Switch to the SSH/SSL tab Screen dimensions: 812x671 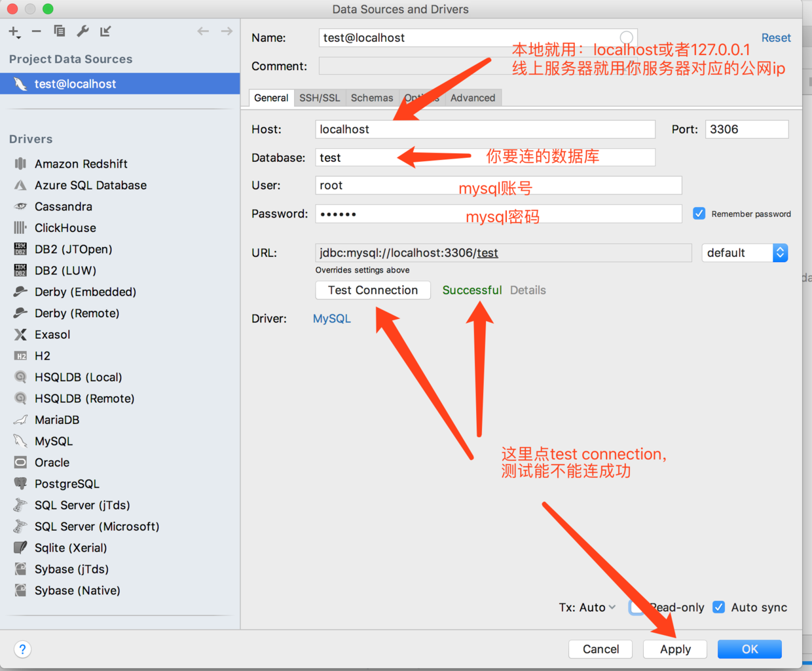click(x=320, y=98)
